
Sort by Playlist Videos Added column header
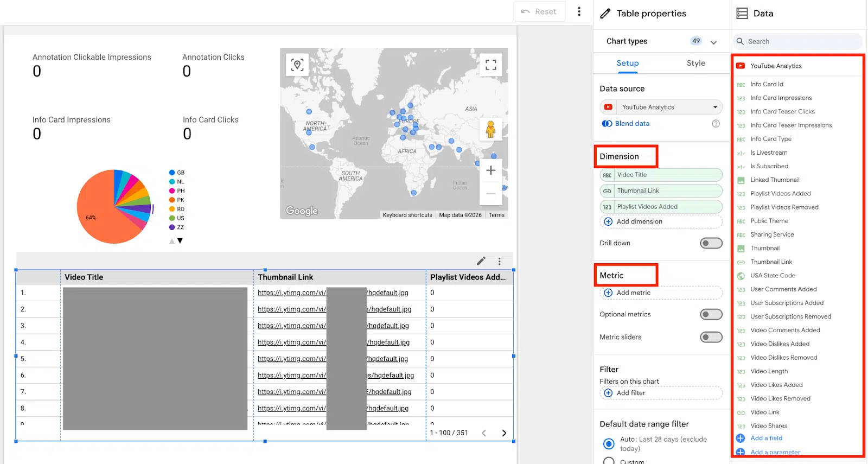[468, 277]
